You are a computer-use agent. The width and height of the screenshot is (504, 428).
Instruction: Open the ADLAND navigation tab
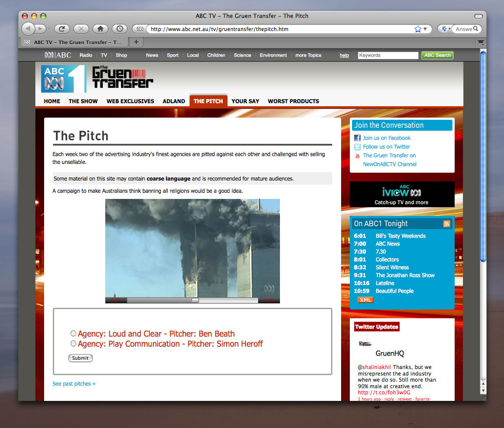click(x=173, y=101)
